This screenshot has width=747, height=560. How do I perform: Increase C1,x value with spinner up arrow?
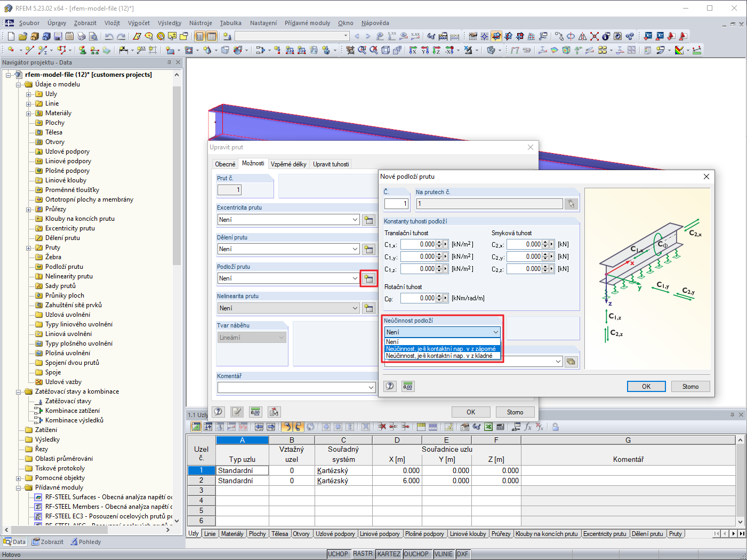tap(439, 242)
